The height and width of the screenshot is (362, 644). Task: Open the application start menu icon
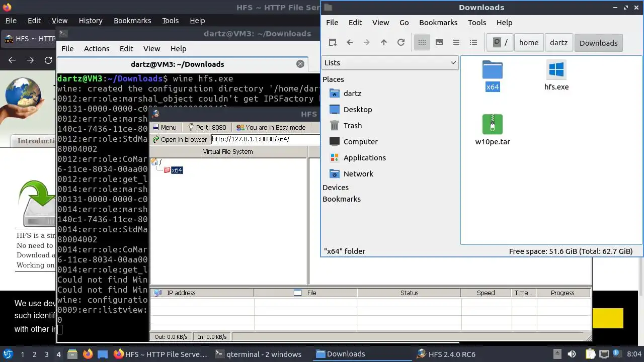pos(8,354)
